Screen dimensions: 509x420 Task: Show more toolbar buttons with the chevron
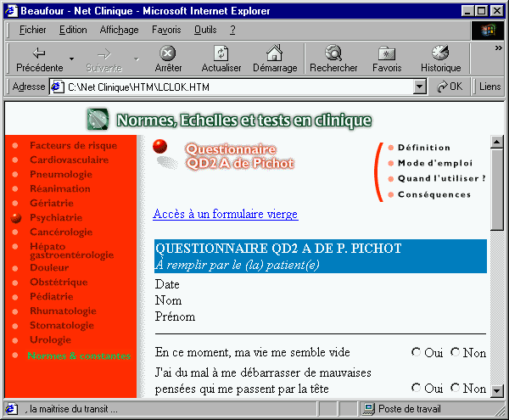point(498,48)
